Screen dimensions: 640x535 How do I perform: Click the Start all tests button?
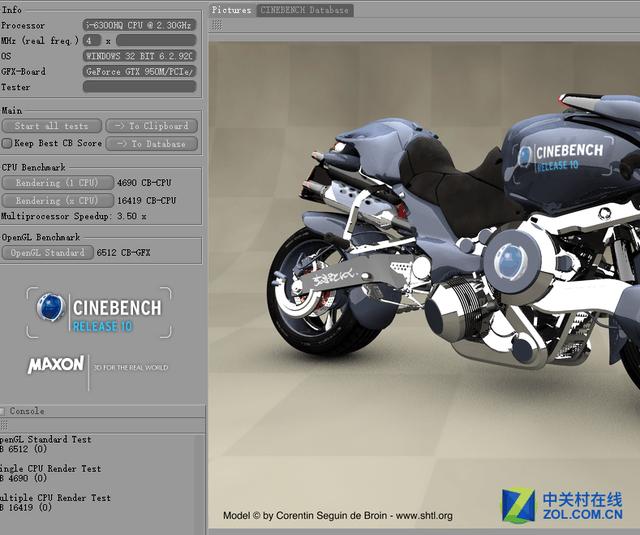51,126
